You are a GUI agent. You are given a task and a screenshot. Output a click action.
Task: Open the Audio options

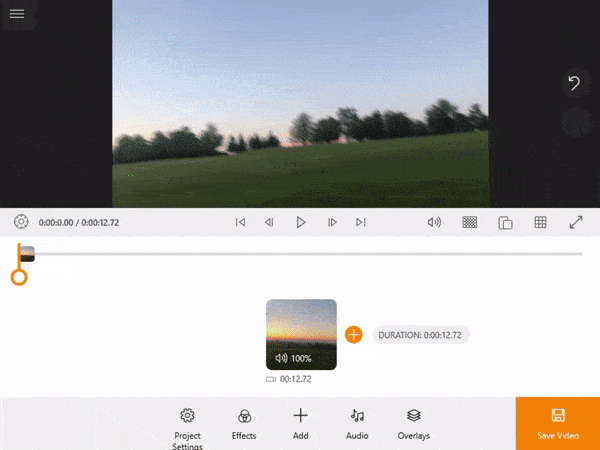(x=357, y=425)
